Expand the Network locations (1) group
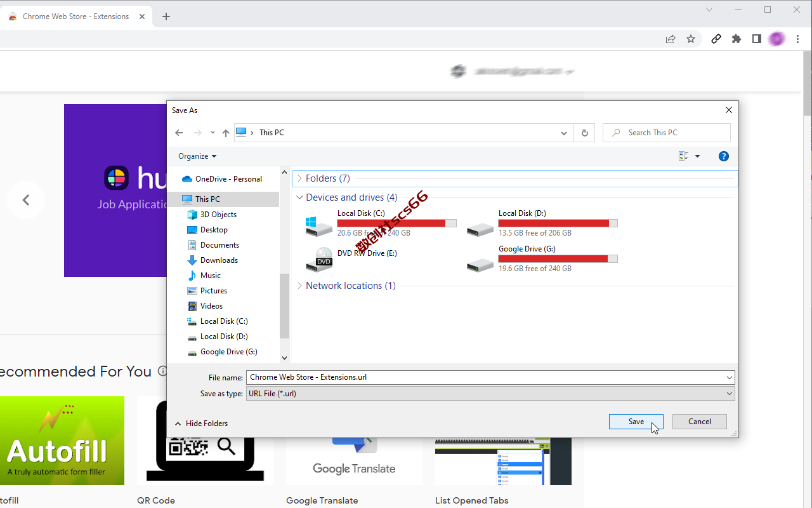Viewport: 812px width, 508px height. 300,286
